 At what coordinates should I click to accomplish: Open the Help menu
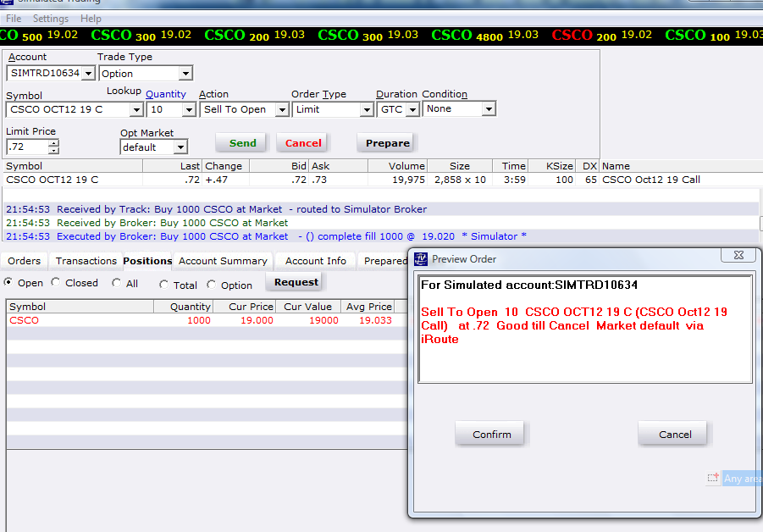[x=91, y=19]
